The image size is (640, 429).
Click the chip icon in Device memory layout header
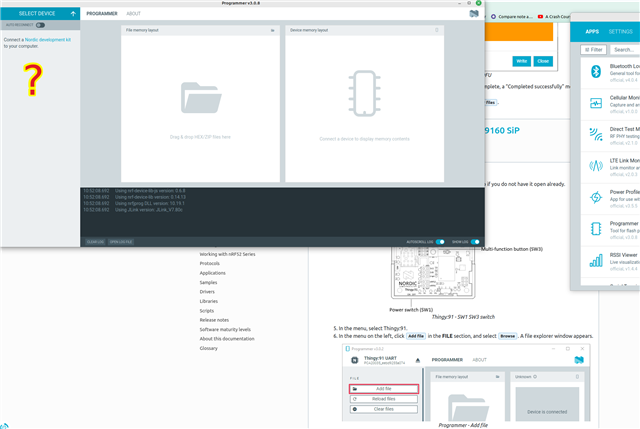coord(437,30)
